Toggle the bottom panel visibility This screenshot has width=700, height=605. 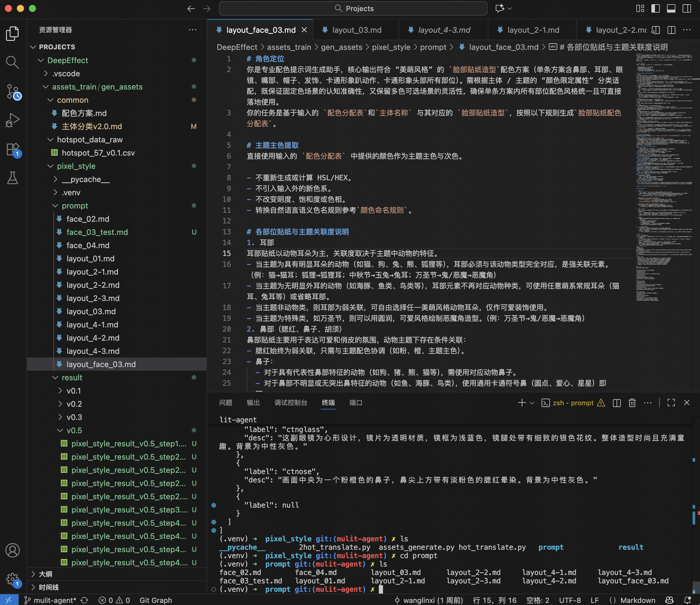671,8
